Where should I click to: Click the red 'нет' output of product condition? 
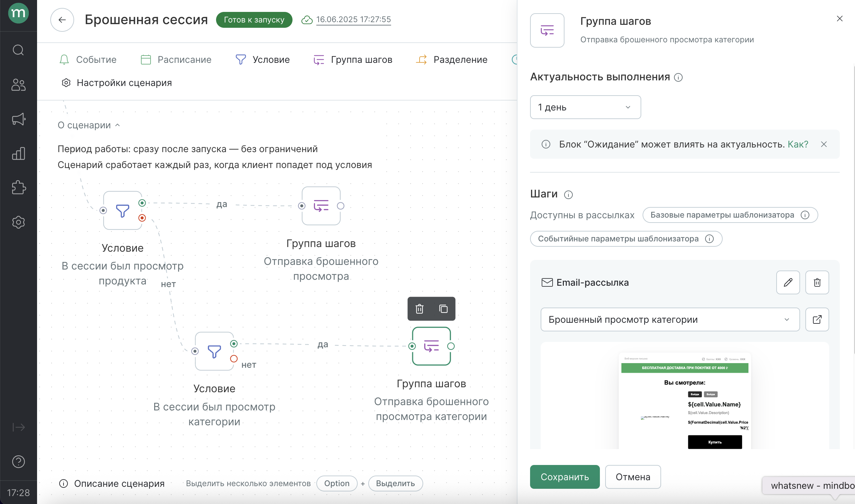coord(142,218)
